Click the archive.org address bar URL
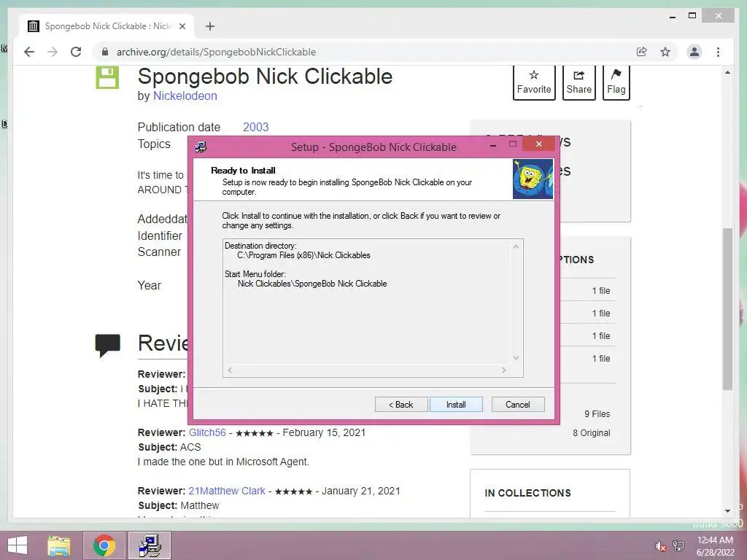 point(216,52)
